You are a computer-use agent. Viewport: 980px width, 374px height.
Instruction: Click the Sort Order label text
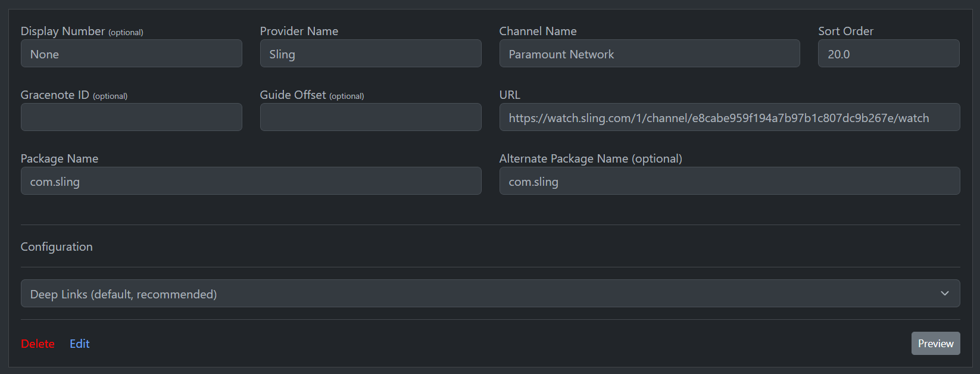845,31
